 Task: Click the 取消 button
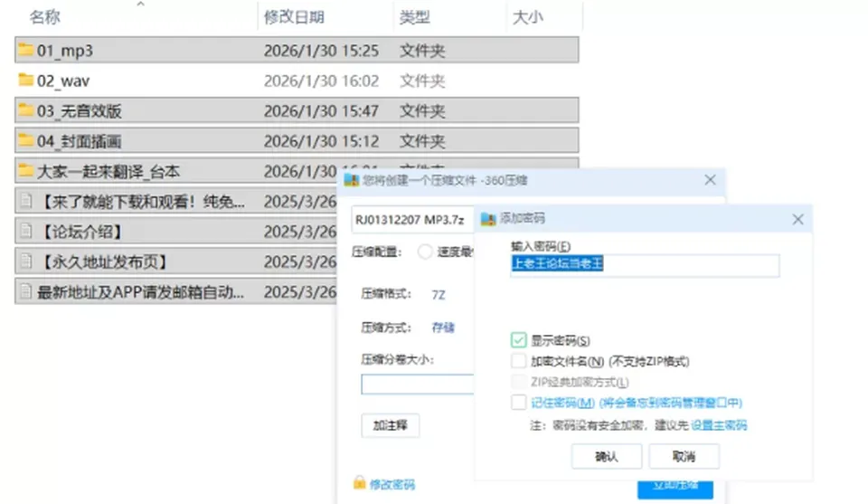pyautogui.click(x=684, y=456)
